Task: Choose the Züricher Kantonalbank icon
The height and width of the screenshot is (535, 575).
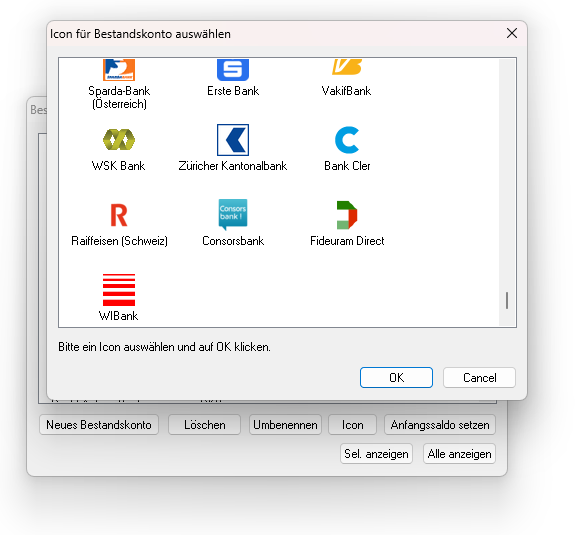Action: 233,140
